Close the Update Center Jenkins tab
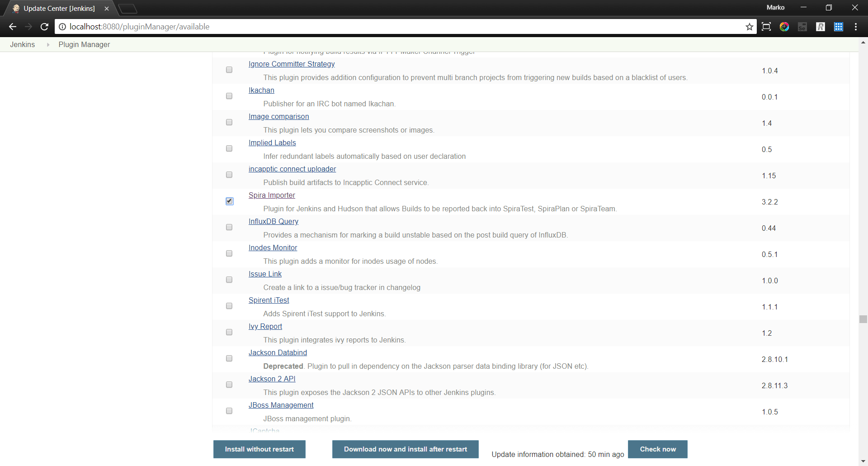This screenshot has height=466, width=868. click(107, 9)
